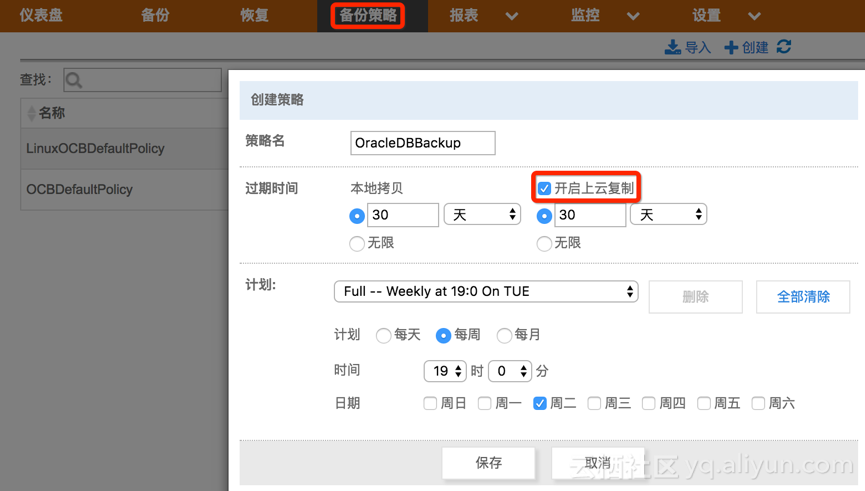Edit the 策略名 input field
Screen dimensions: 865x491
pyautogui.click(x=423, y=143)
